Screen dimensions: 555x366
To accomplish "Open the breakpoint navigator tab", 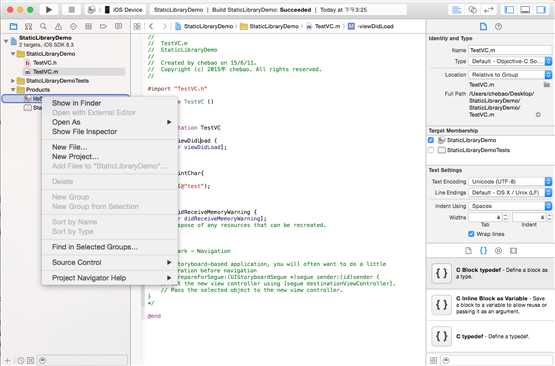I will pos(103,26).
